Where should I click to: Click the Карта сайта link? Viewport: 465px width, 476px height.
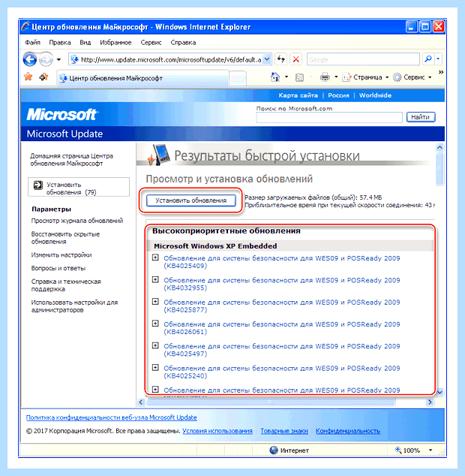[x=298, y=95]
